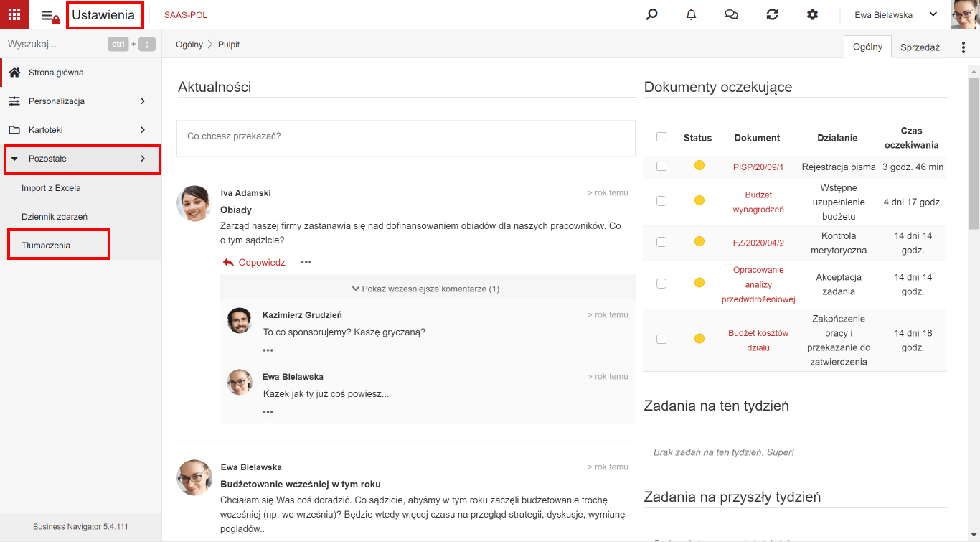
Task: Open the vertical three-dot menu beside Sprzedaż
Action: click(x=963, y=47)
